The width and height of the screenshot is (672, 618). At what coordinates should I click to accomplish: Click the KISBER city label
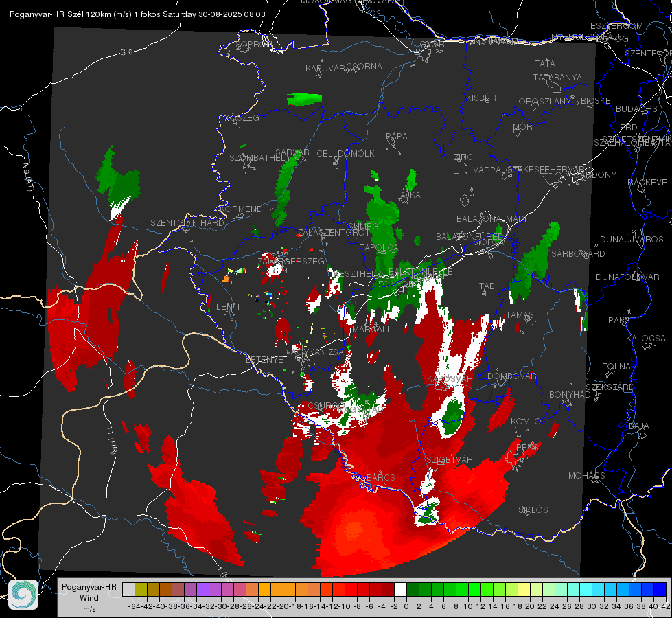click(481, 98)
